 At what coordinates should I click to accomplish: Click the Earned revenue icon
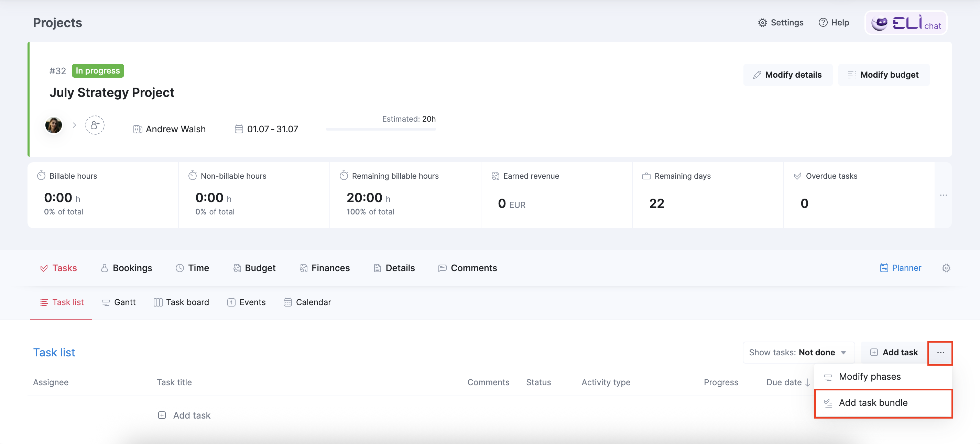coord(495,176)
